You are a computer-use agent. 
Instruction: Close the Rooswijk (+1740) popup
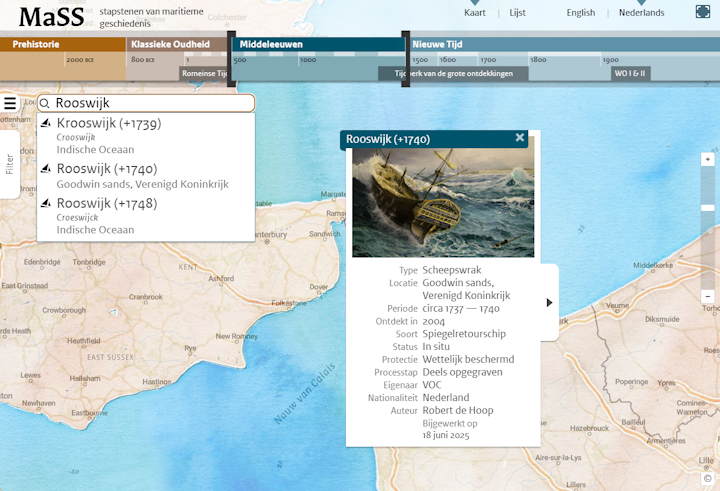(x=520, y=137)
